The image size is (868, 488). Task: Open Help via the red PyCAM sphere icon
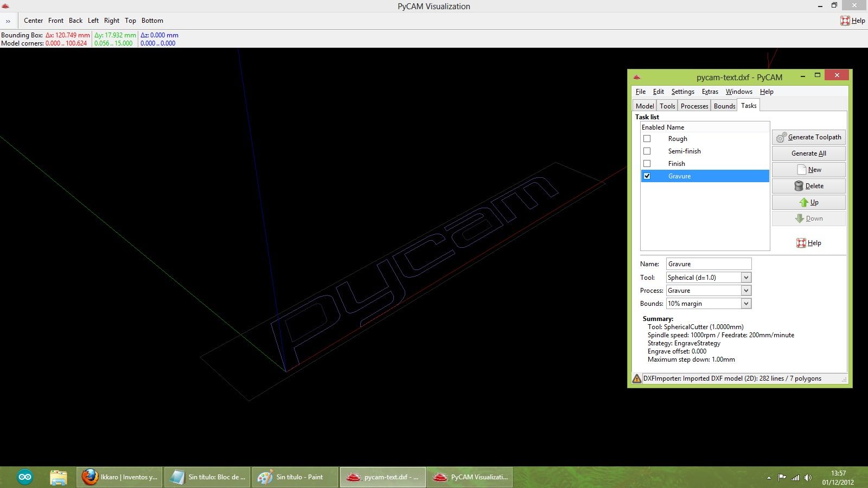point(800,243)
